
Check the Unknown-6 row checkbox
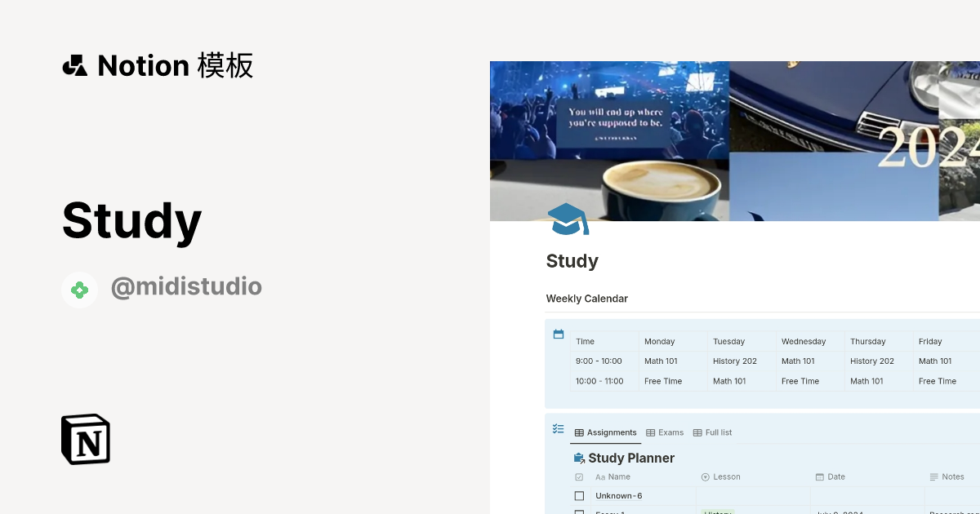tap(579, 496)
